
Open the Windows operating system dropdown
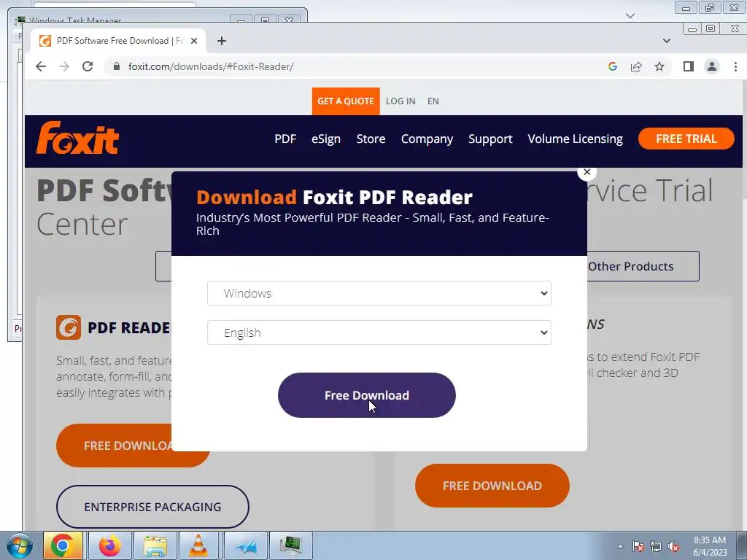379,293
